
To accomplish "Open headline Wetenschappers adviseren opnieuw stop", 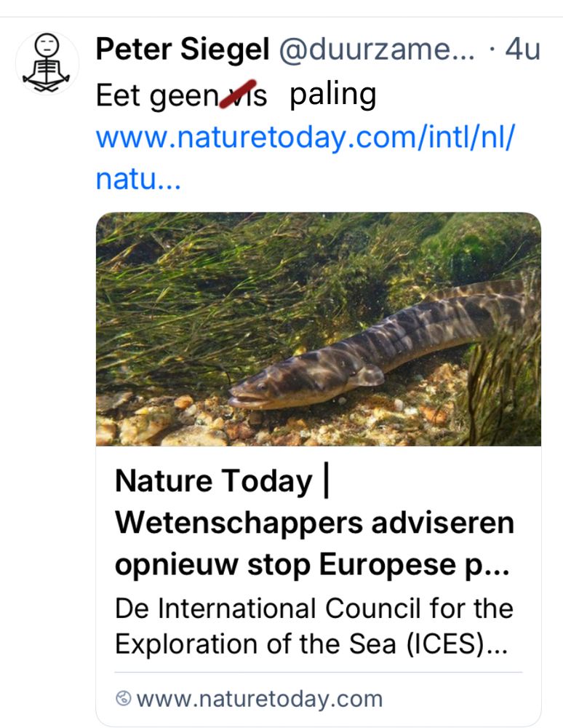I will [x=314, y=523].
